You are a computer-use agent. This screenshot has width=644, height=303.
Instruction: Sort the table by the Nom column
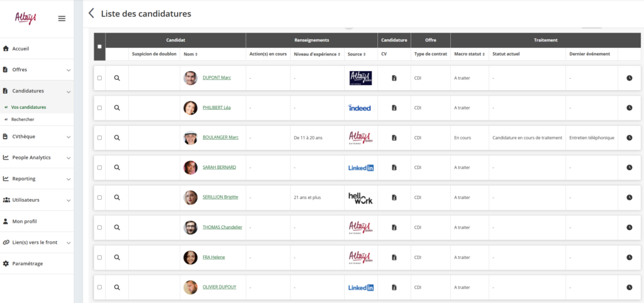[191, 54]
